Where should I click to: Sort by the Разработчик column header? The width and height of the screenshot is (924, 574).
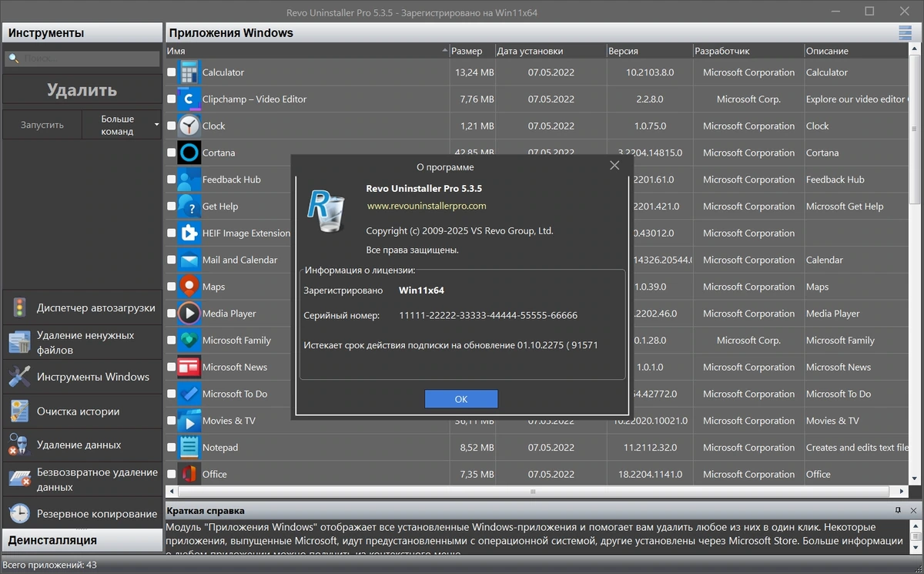click(x=748, y=51)
